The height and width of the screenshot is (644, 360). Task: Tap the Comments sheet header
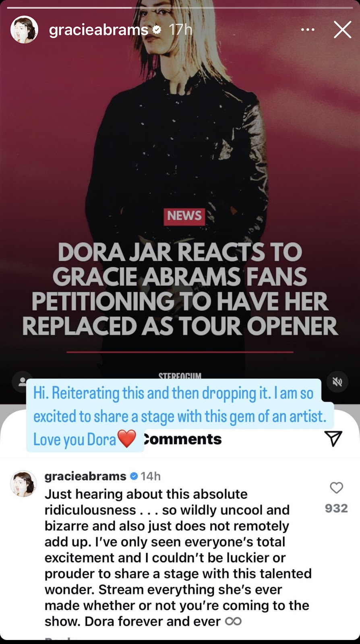[x=182, y=439]
